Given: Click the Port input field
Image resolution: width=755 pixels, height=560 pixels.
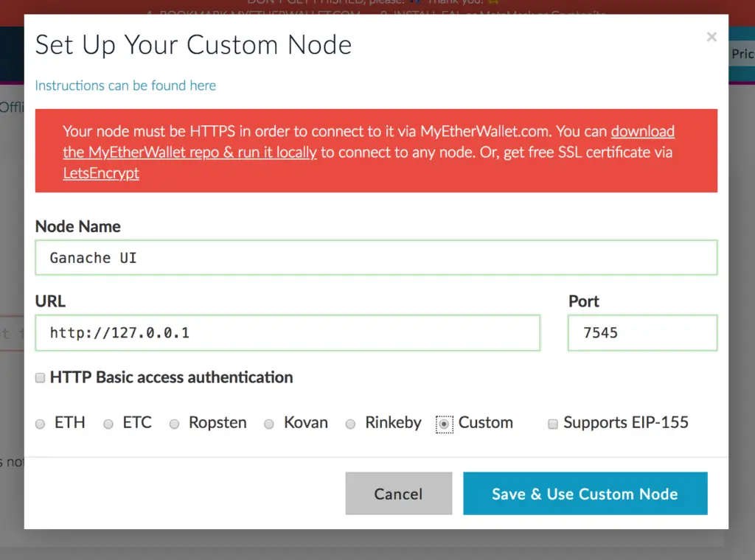Looking at the screenshot, I should coord(642,333).
